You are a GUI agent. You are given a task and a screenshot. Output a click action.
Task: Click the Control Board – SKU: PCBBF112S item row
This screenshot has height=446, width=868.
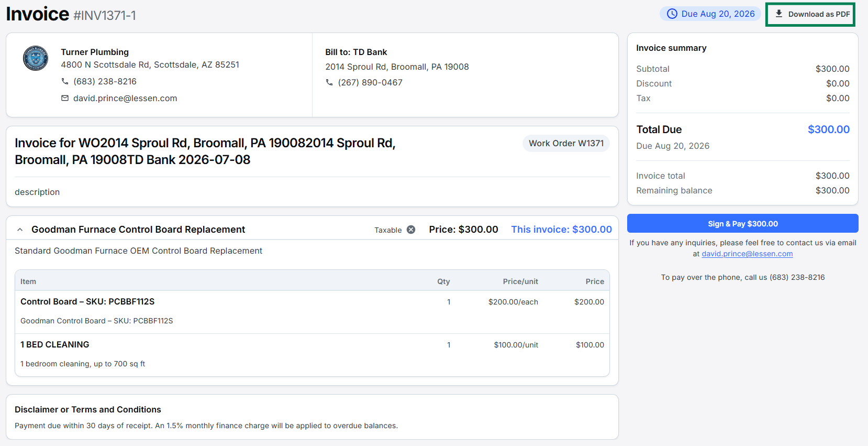[x=312, y=312]
